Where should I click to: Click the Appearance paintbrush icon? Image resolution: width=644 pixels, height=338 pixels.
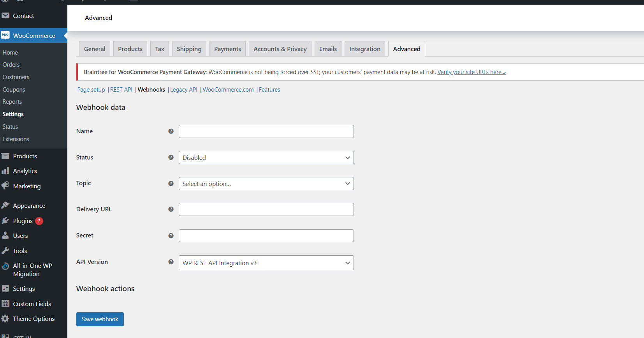click(x=5, y=205)
